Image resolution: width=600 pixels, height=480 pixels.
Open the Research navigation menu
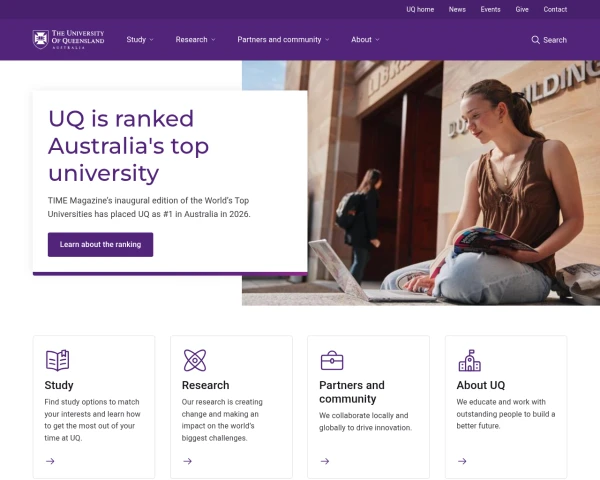tap(191, 40)
